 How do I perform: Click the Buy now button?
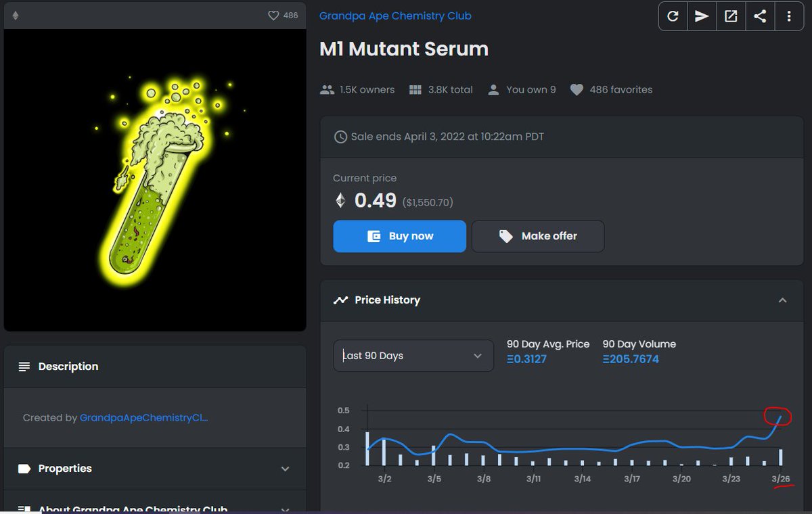pos(399,236)
